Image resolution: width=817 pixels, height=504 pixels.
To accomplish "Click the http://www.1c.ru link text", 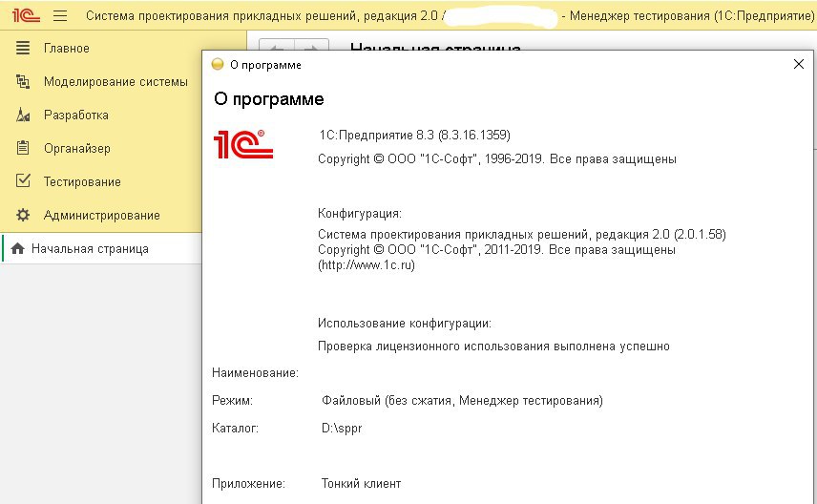I will point(367,265).
